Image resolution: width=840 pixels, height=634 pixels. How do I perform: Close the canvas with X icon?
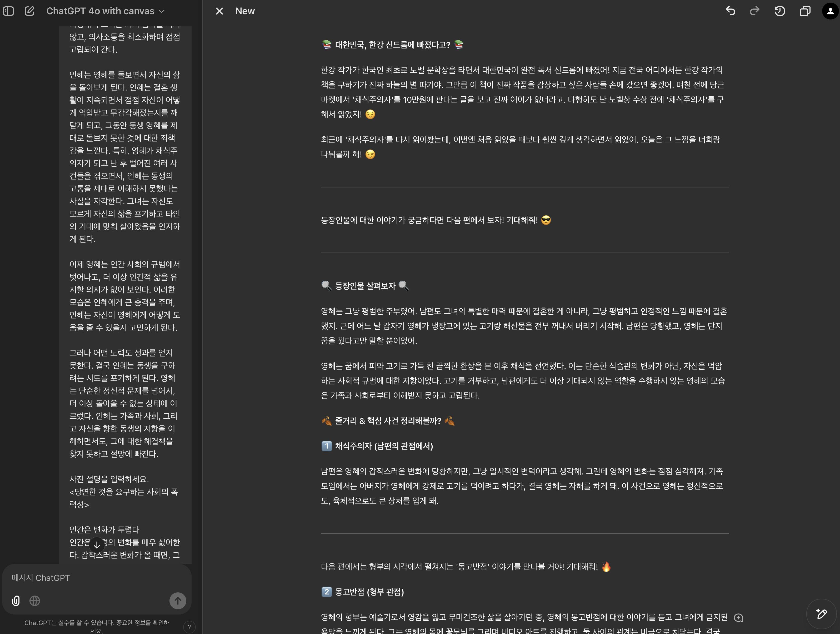(x=219, y=11)
